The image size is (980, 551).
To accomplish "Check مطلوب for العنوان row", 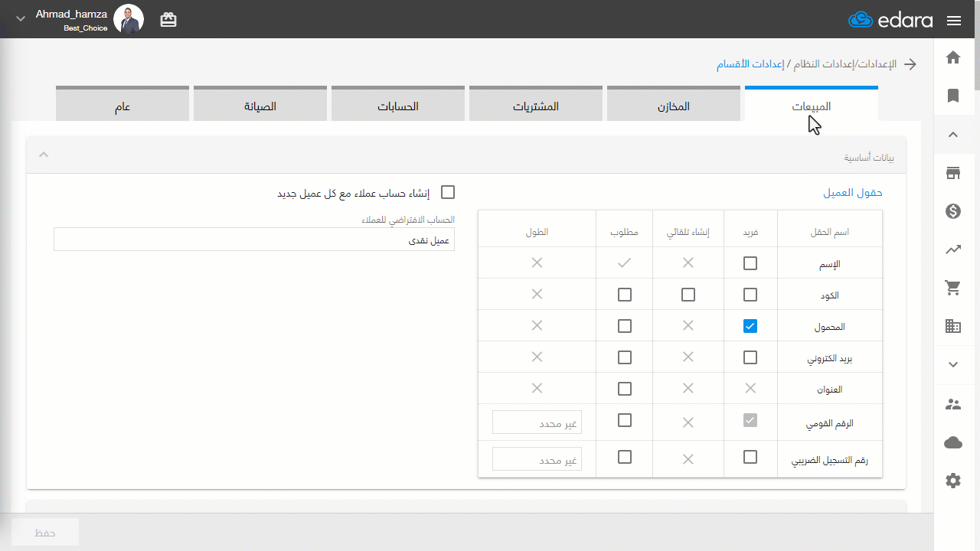I will (x=625, y=389).
